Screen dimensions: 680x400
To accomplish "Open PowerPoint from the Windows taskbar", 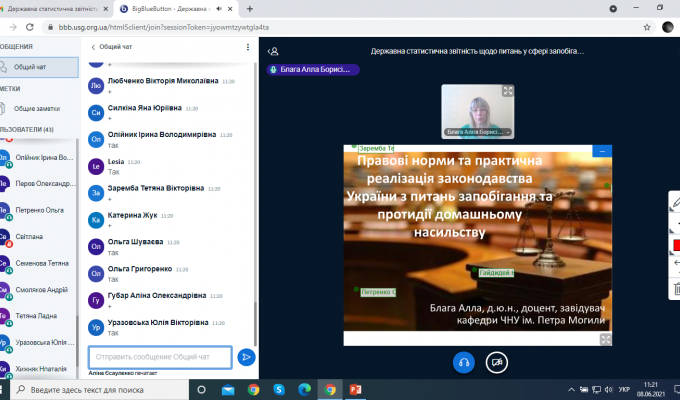I will click(354, 389).
